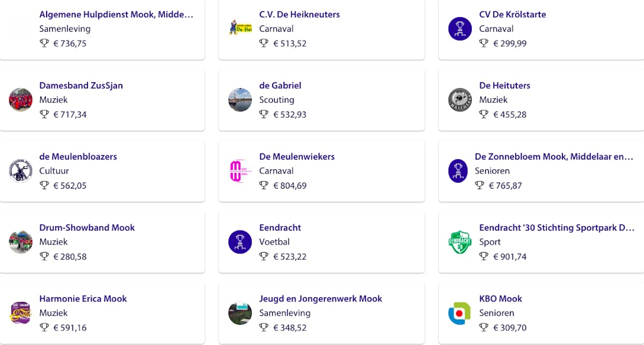The width and height of the screenshot is (644, 345).
Task: Click the C.V. De Heikneuters logo icon
Action: coord(240,28)
